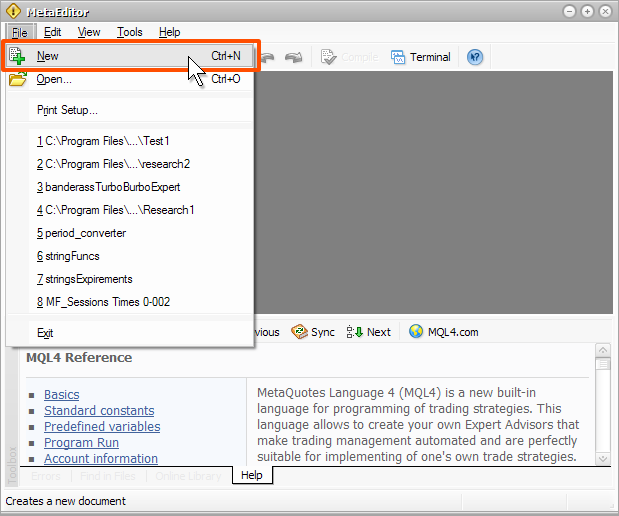
Task: Open the View menu
Action: click(x=89, y=32)
